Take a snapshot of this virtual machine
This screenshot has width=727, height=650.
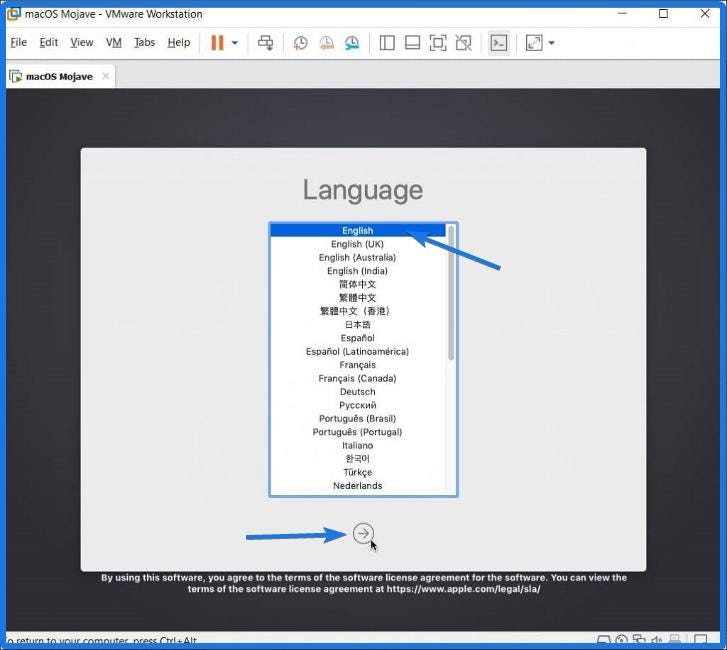pos(300,43)
